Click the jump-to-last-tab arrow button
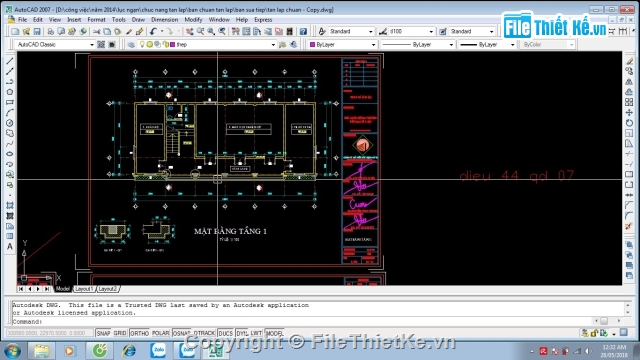The image size is (640, 360). 47,289
